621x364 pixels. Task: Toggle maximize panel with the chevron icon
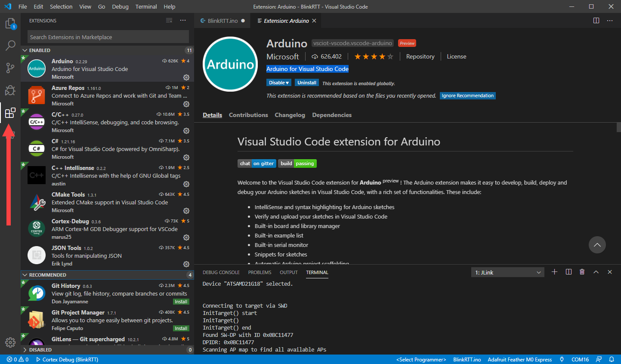[x=596, y=272]
